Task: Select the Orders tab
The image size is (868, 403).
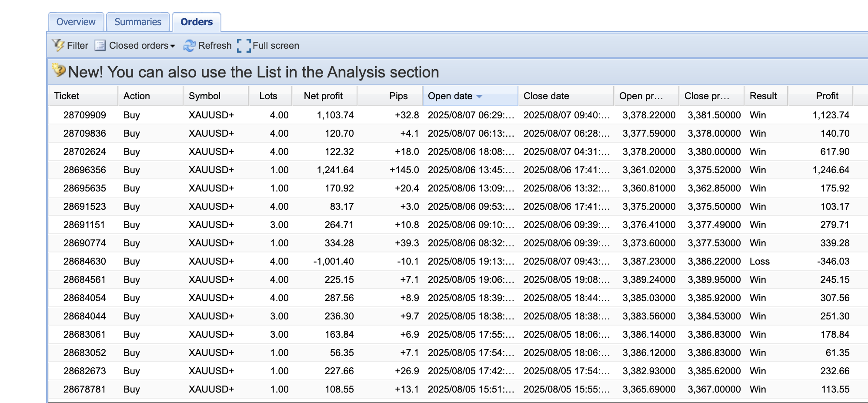Action: click(x=197, y=22)
